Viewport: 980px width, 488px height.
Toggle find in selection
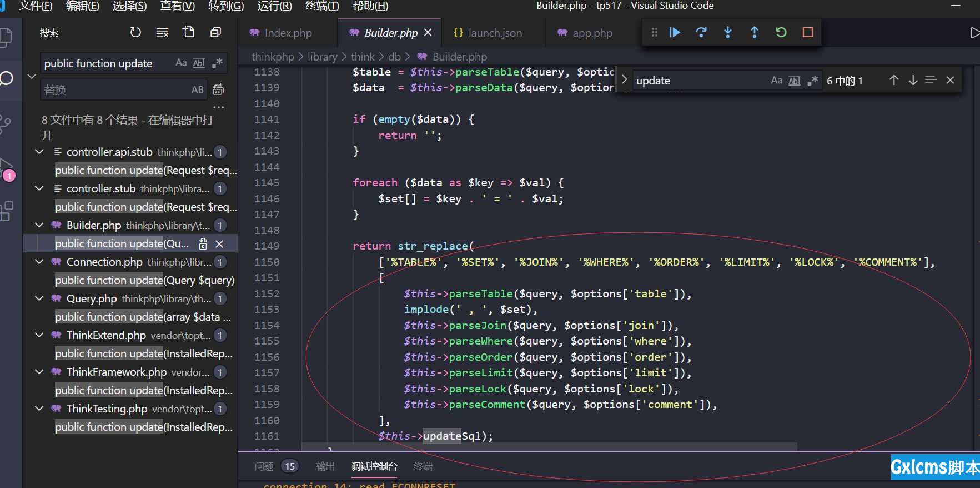click(931, 80)
